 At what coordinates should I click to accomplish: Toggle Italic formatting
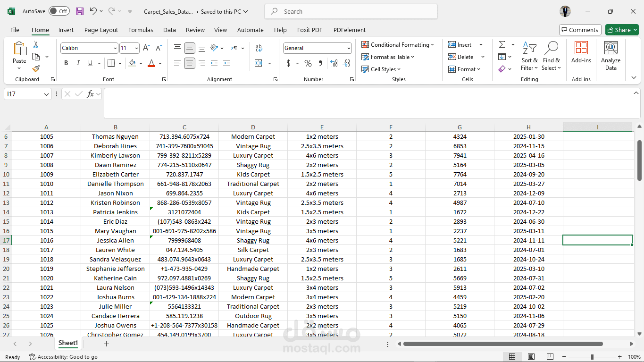[x=78, y=63]
